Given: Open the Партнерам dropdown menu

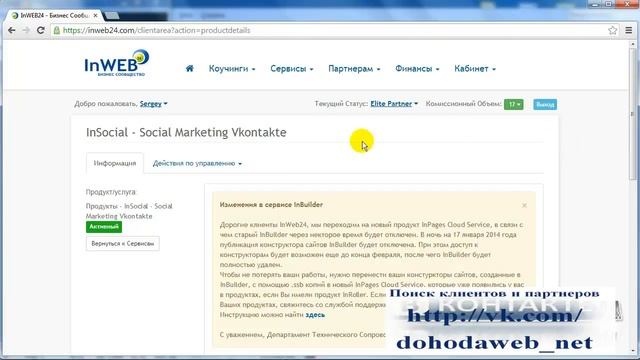Looking at the screenshot, I should pyautogui.click(x=354, y=69).
